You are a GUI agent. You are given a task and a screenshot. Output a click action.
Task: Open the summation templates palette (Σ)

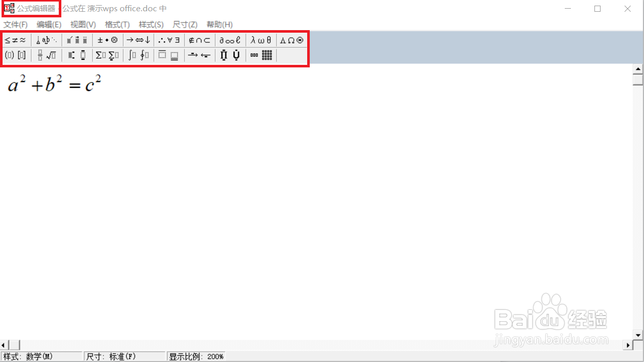click(108, 55)
